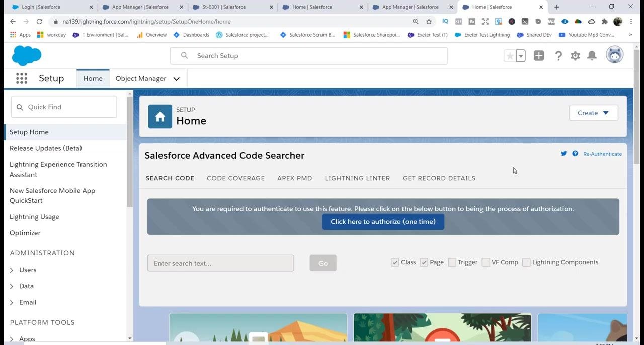
Task: Open the IQ browser extension
Action: click(445, 22)
